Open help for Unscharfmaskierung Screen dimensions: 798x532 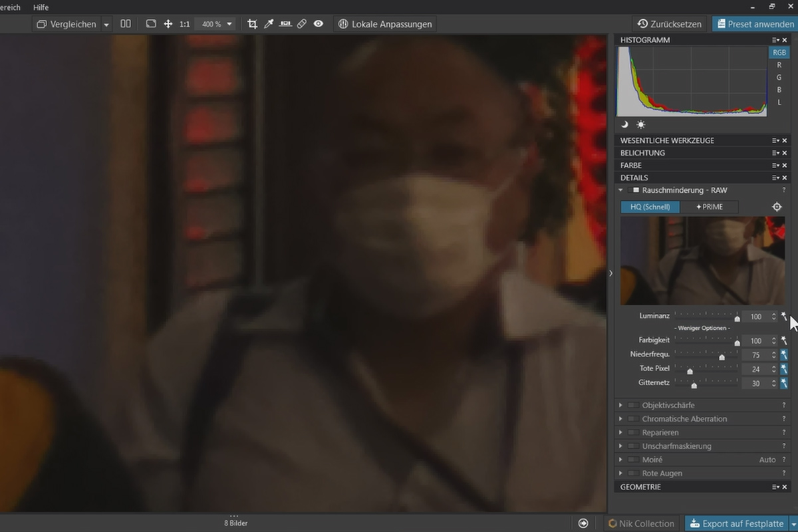click(784, 446)
